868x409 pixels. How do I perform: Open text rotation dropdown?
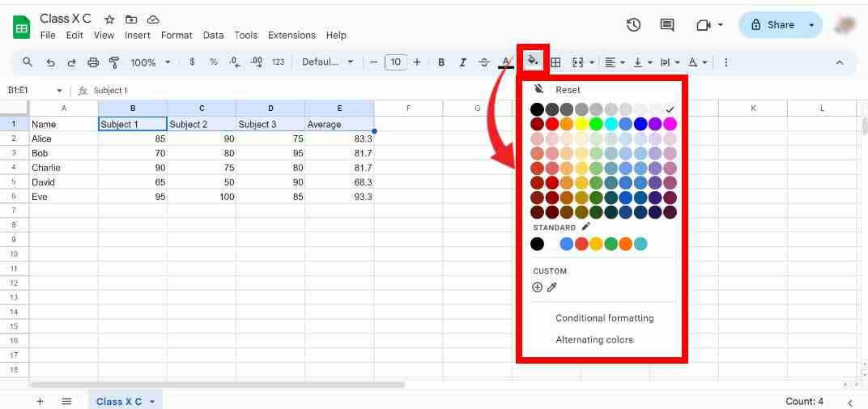pos(697,62)
